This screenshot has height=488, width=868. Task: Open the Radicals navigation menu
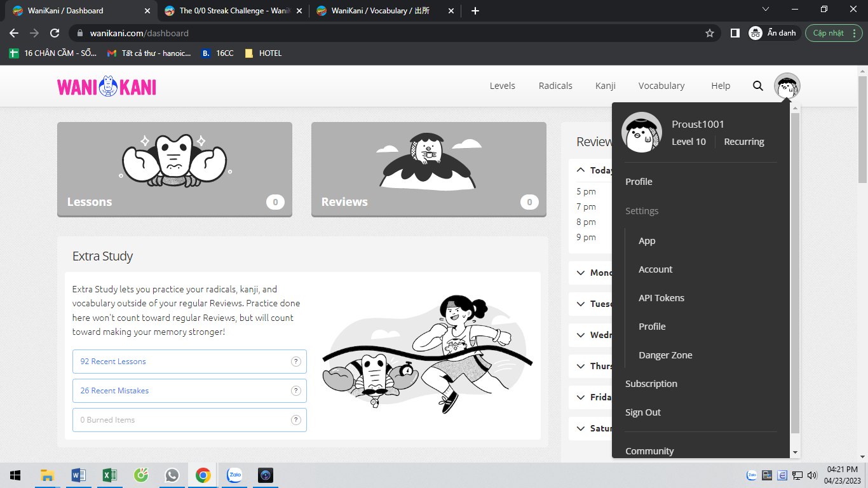click(x=555, y=86)
